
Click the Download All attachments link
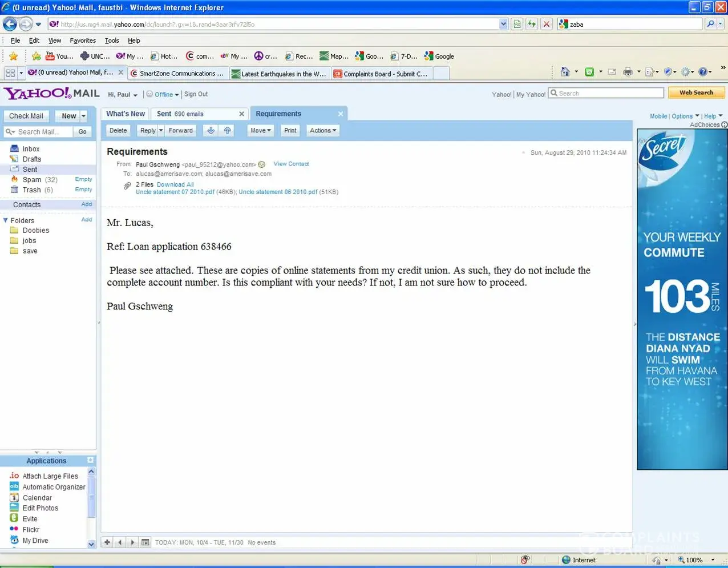[175, 184]
